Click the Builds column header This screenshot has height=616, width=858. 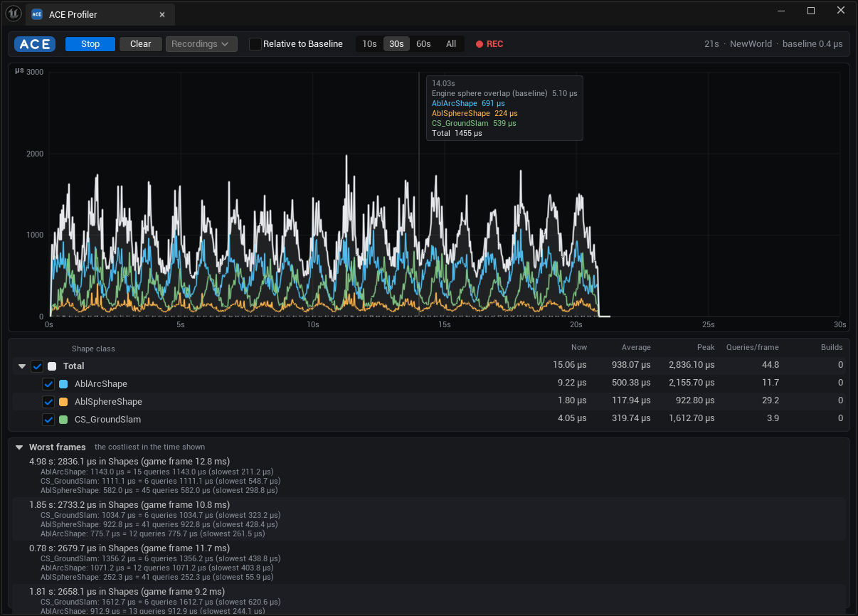coord(832,348)
